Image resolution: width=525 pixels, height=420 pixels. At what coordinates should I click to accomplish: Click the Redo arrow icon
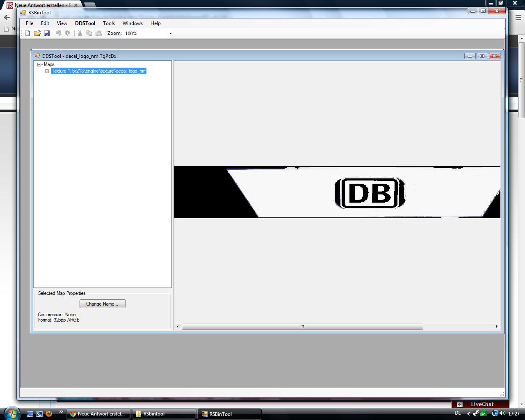point(68,33)
